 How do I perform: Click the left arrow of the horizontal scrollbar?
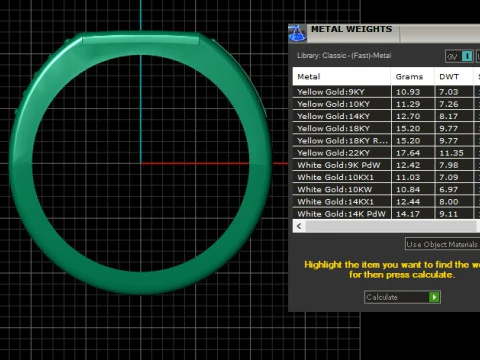(299, 226)
